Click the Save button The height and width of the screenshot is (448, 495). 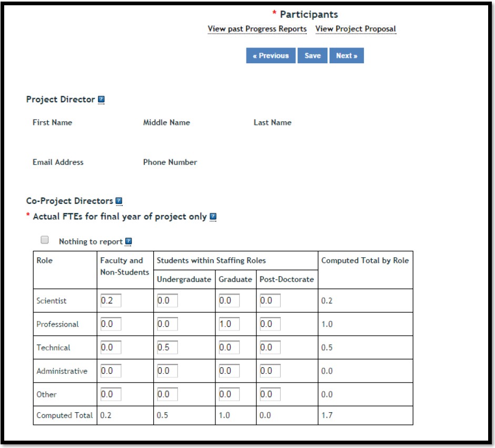point(313,55)
